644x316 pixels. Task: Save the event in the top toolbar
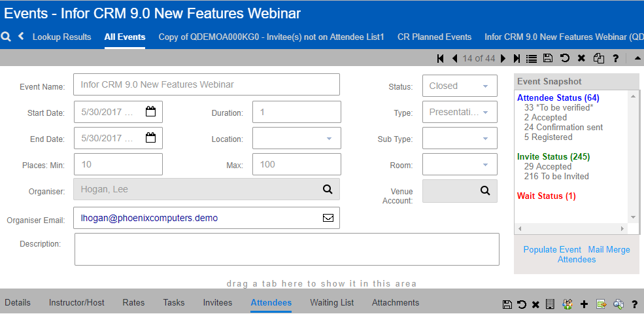pyautogui.click(x=547, y=58)
